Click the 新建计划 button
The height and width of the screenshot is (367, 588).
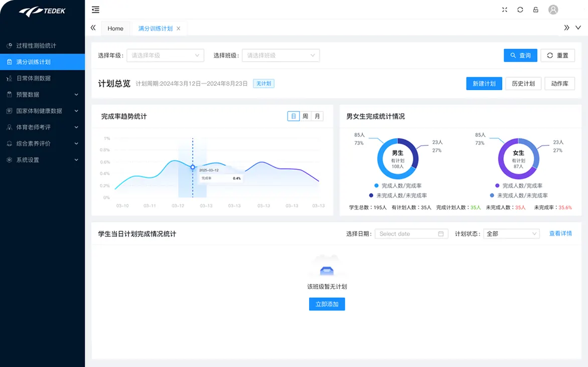click(484, 84)
